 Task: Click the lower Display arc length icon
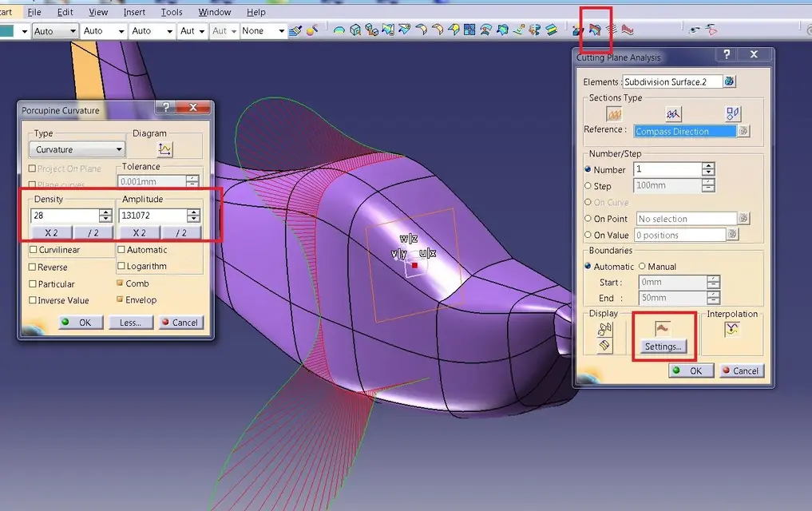click(x=604, y=346)
